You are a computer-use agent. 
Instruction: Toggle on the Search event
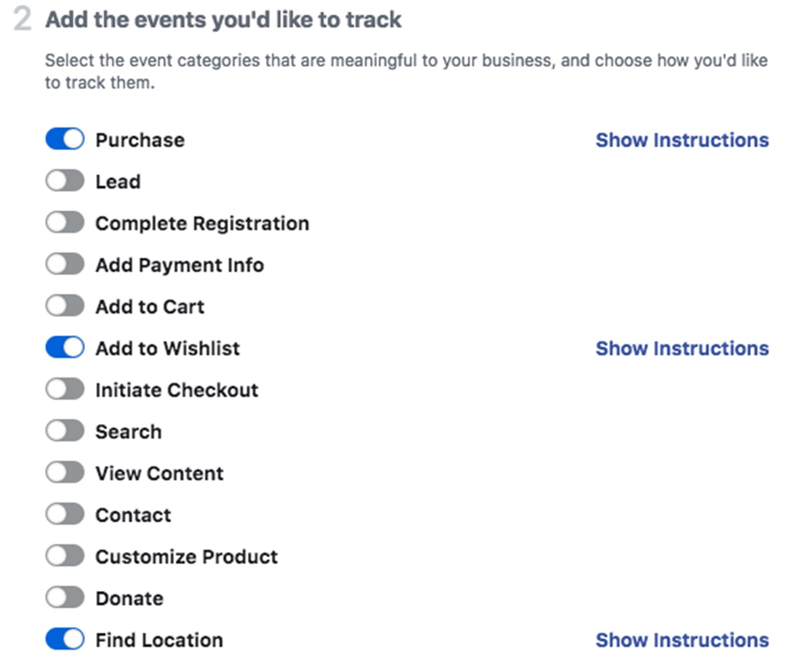(65, 431)
